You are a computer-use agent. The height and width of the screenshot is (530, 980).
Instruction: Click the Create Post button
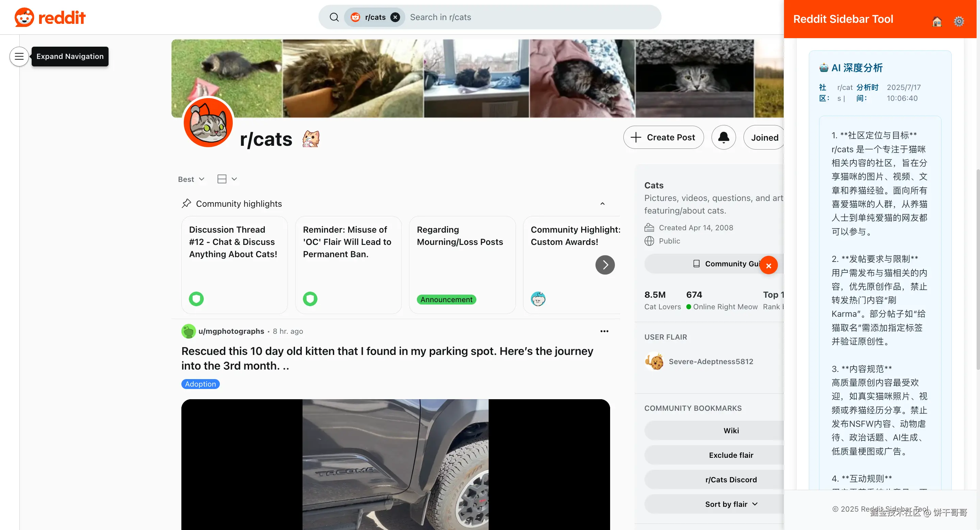coord(663,138)
